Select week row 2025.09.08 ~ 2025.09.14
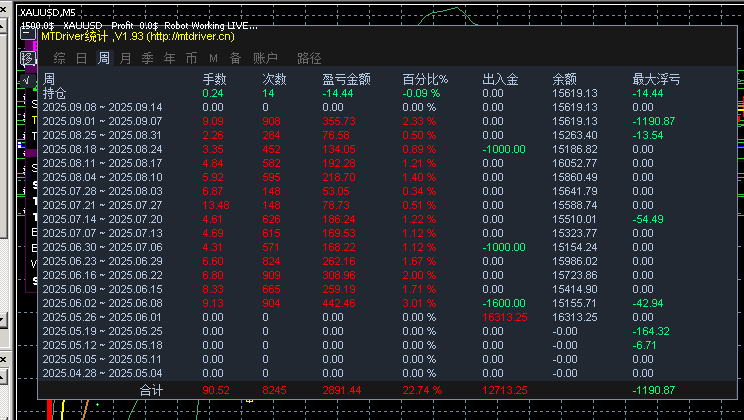This screenshot has height=420, width=744. [102, 107]
